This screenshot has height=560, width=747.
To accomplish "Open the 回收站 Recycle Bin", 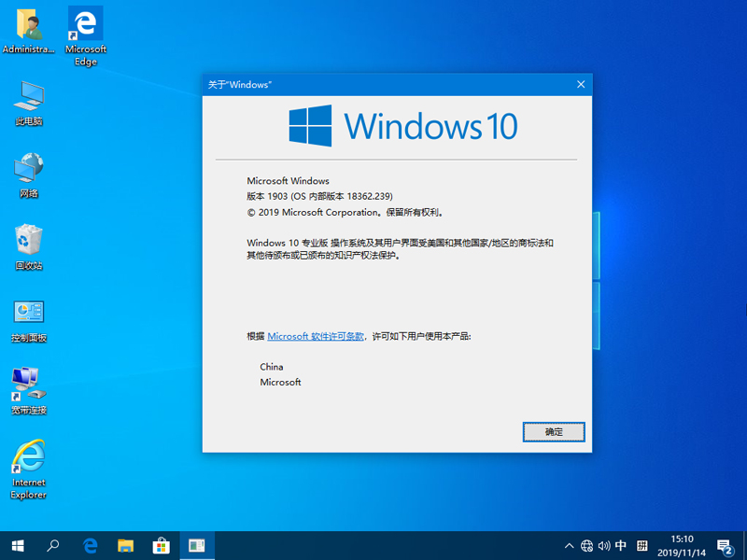I will 29,241.
